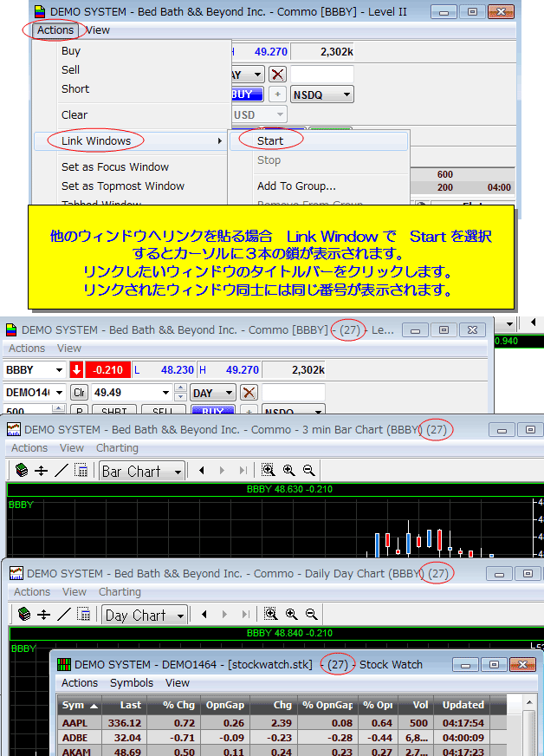Open Charting menu in Day Chart window
Screen dimensions: 544x756
pos(120,591)
